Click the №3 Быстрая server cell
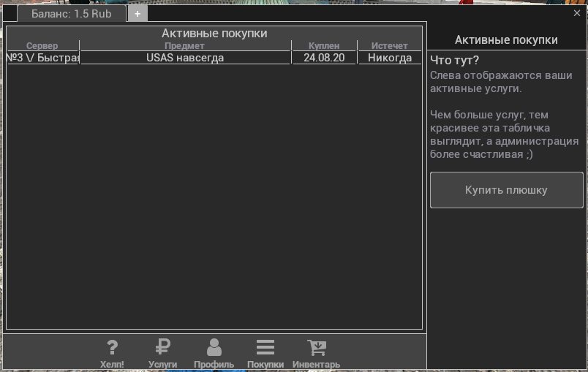Screen dimensions: 588x372 click(42, 58)
